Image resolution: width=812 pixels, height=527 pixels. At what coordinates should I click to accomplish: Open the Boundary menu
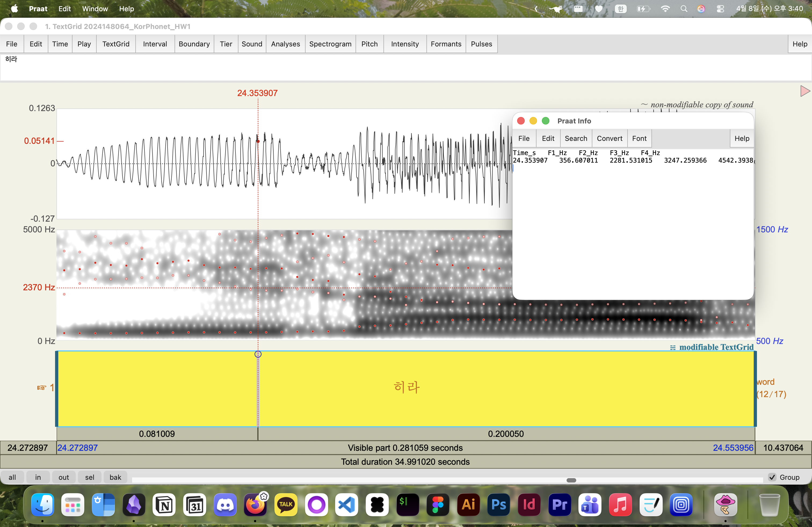point(194,44)
